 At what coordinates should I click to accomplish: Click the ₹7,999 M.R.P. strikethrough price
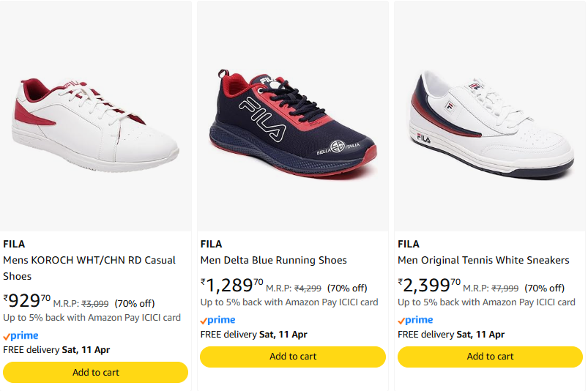[x=505, y=288]
